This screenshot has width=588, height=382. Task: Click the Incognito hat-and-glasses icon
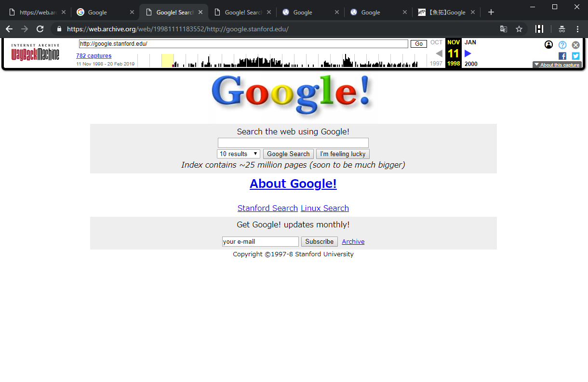pos(561,29)
